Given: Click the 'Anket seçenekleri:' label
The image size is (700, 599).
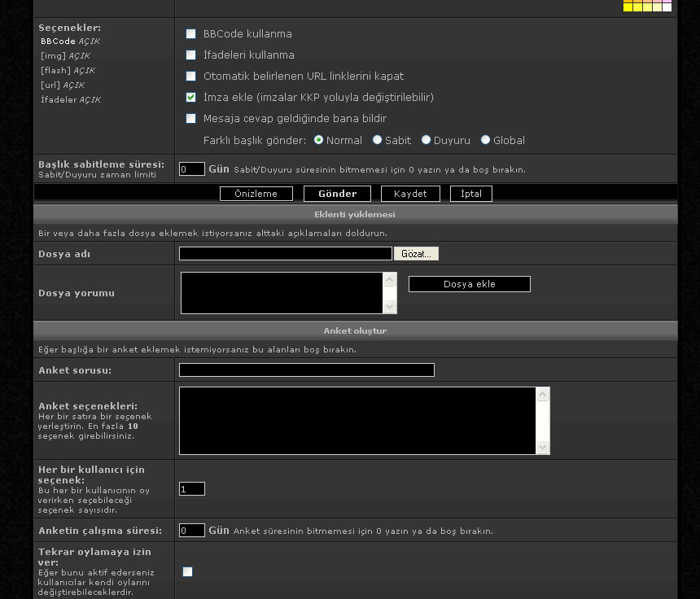Looking at the screenshot, I should pyautogui.click(x=88, y=406).
